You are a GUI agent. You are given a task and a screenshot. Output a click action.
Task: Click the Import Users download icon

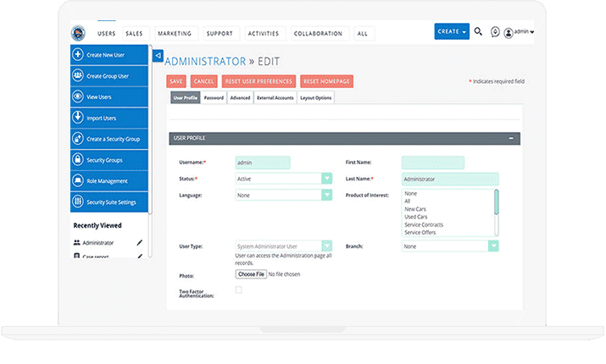(78, 118)
